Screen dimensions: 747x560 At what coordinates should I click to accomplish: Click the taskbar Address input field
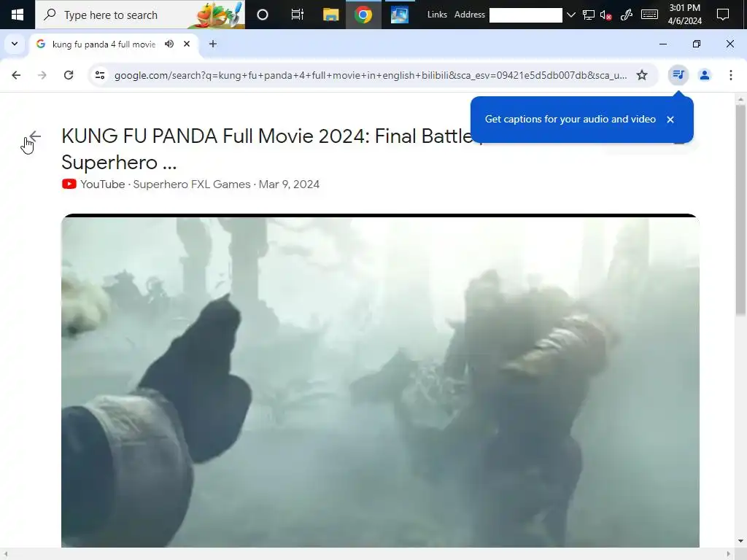525,15
